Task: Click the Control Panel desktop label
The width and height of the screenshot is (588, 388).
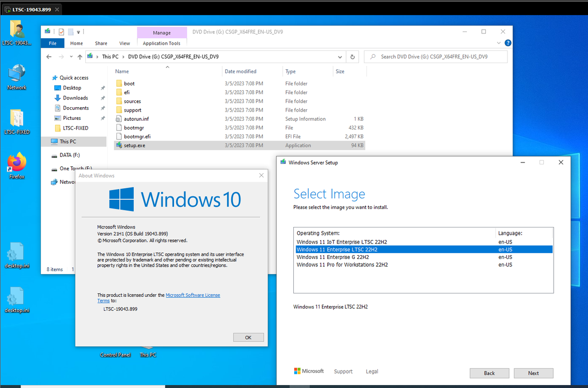Action: pyautogui.click(x=115, y=355)
